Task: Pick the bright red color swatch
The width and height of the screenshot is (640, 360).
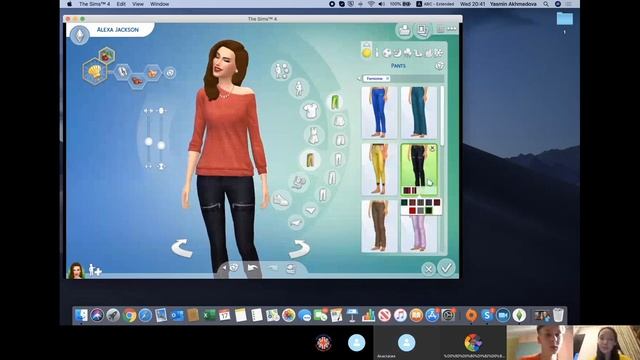Action: (x=412, y=211)
